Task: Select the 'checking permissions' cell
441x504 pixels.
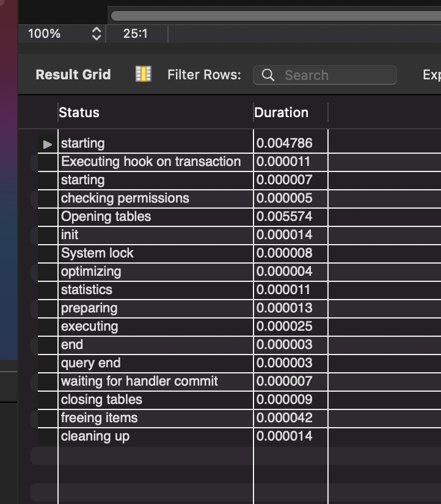Action: (x=156, y=198)
